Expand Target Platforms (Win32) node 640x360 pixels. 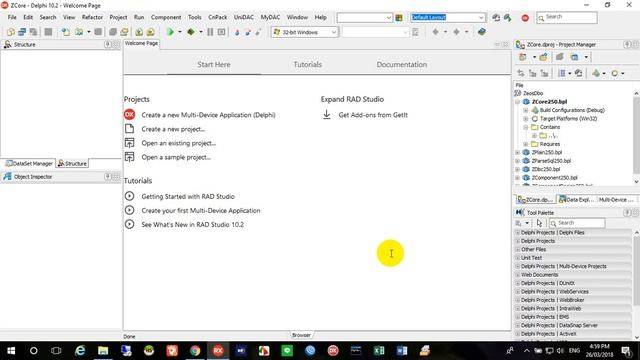click(x=526, y=119)
